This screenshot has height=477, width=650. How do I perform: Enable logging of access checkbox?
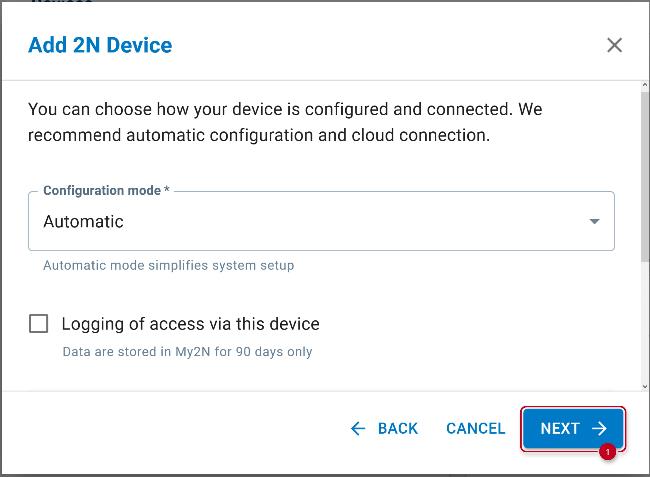tap(39, 324)
